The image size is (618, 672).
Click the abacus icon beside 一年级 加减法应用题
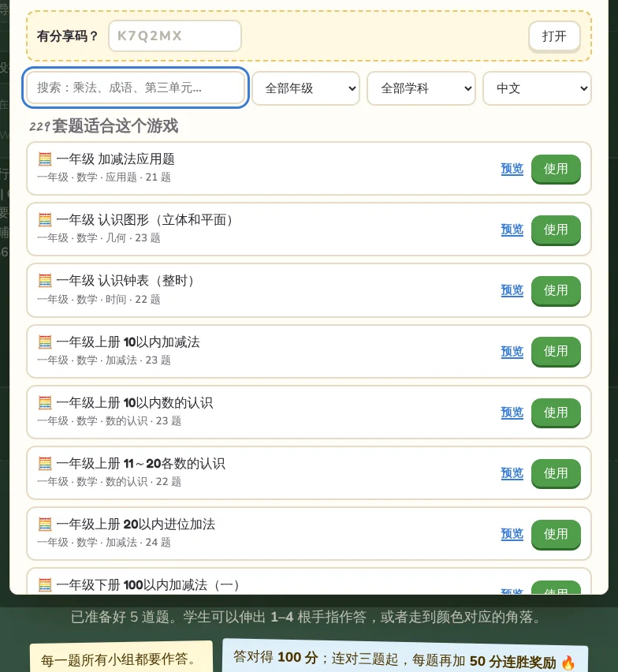[45, 159]
